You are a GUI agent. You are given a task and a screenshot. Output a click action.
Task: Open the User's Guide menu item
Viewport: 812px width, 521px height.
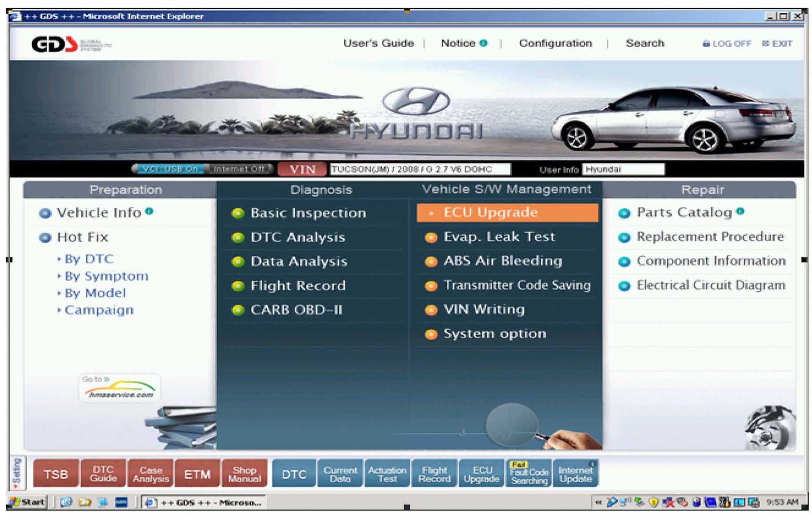pyautogui.click(x=378, y=43)
